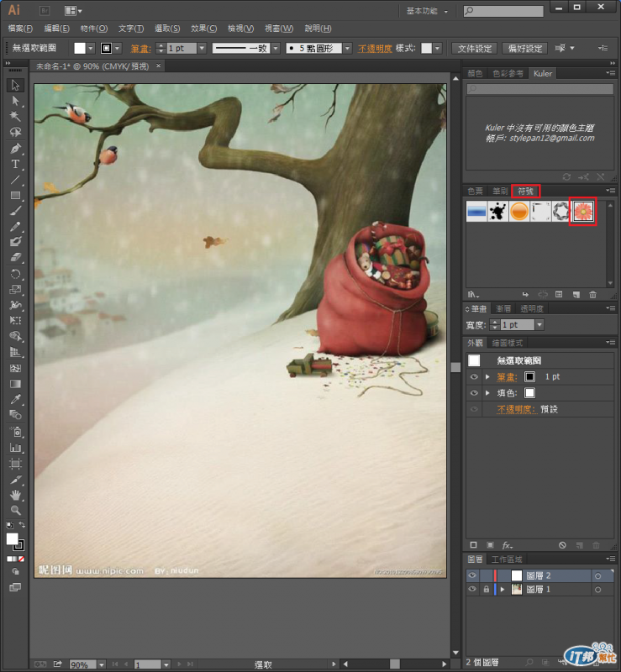This screenshot has width=621, height=672.
Task: Toggle visibility of 圖層 2
Action: pos(472,575)
